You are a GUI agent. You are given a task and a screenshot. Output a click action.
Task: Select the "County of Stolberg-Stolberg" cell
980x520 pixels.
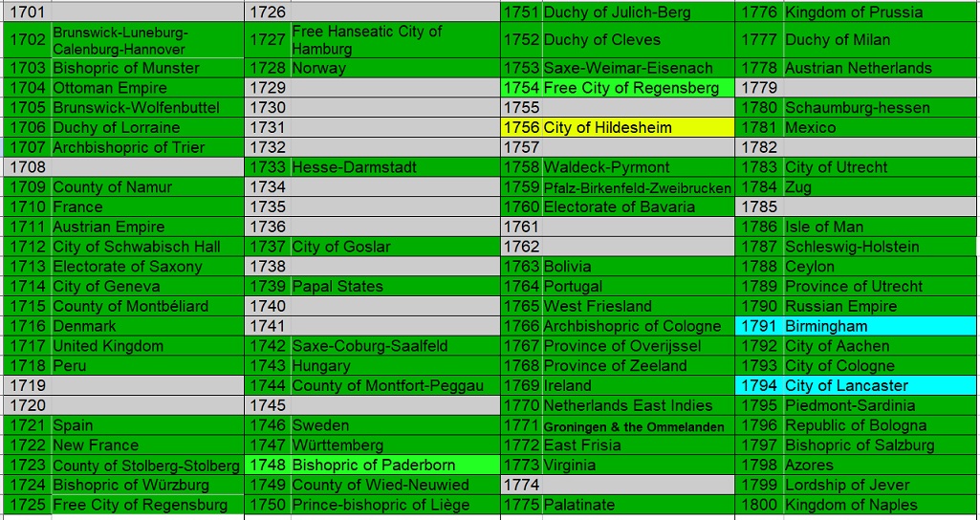[147, 466]
